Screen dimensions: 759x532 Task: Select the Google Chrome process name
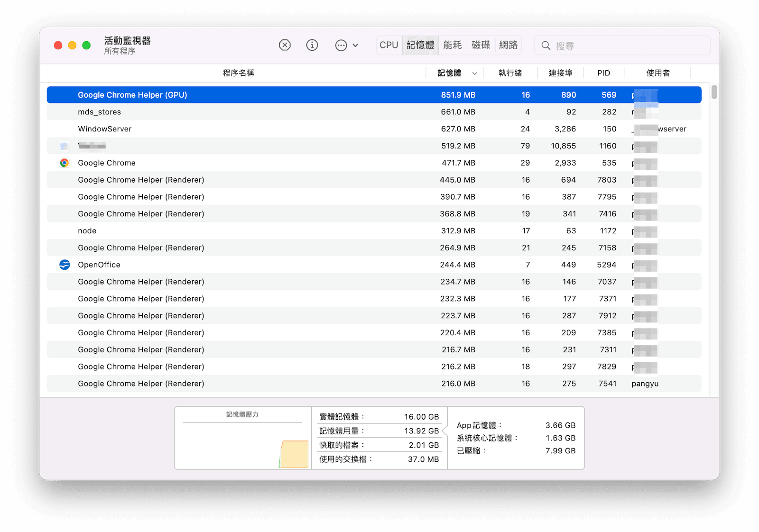(107, 163)
